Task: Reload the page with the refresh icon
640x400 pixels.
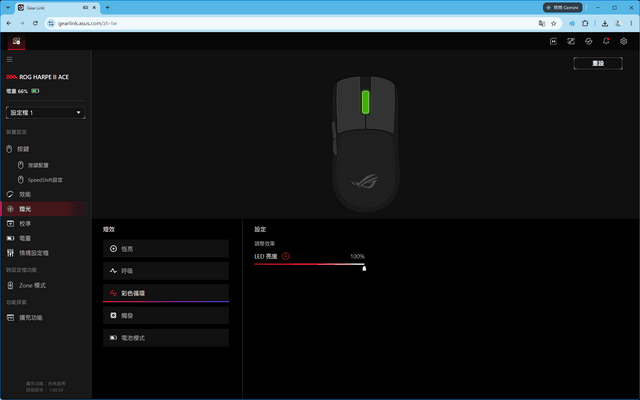Action: pos(35,23)
